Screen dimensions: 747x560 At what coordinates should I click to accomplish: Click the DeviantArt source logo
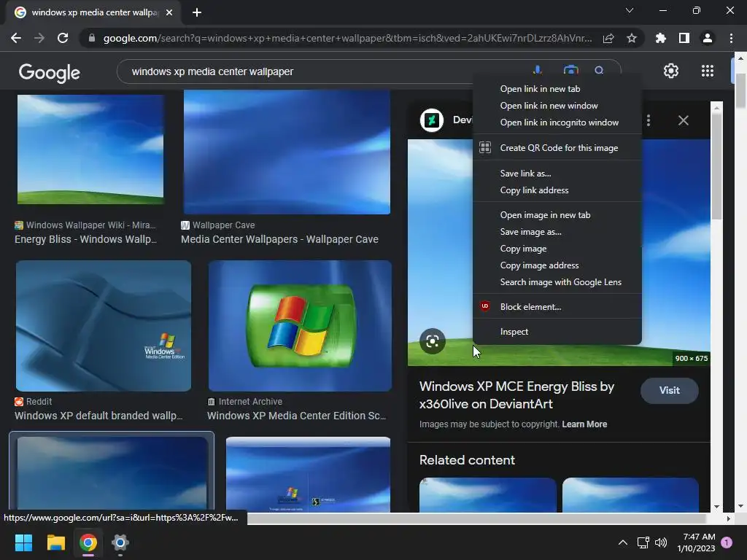click(x=432, y=120)
